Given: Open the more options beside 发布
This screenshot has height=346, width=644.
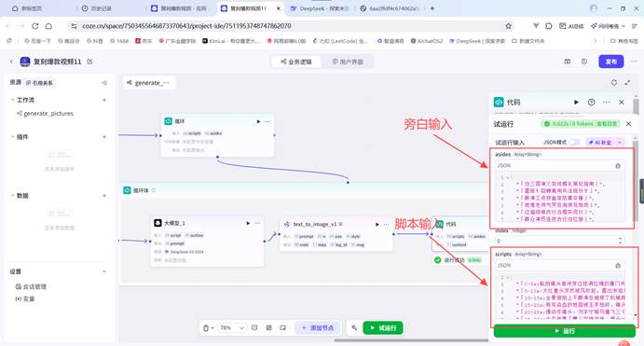Looking at the screenshot, I should pyautogui.click(x=634, y=62).
